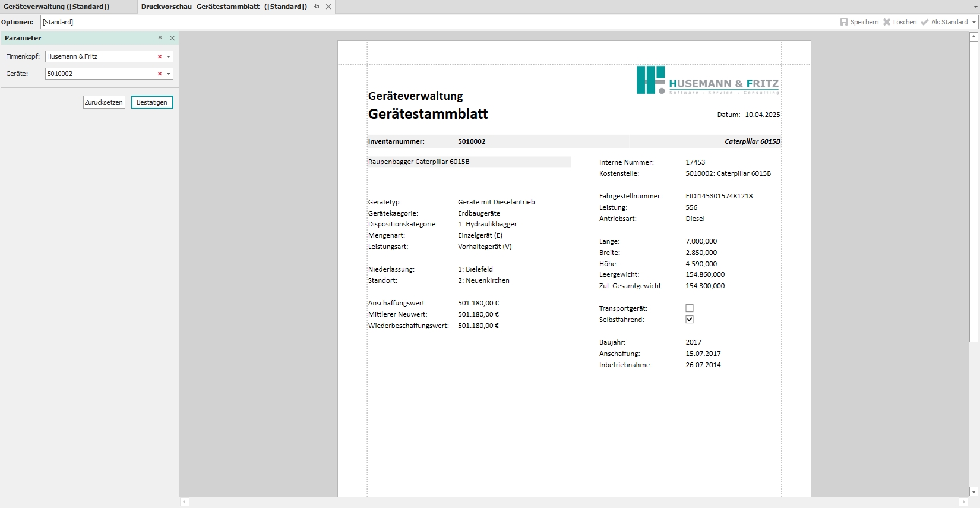Viewport: 980px width, 508px height.
Task: Pin the Druckvorschau tab
Action: click(x=317, y=7)
